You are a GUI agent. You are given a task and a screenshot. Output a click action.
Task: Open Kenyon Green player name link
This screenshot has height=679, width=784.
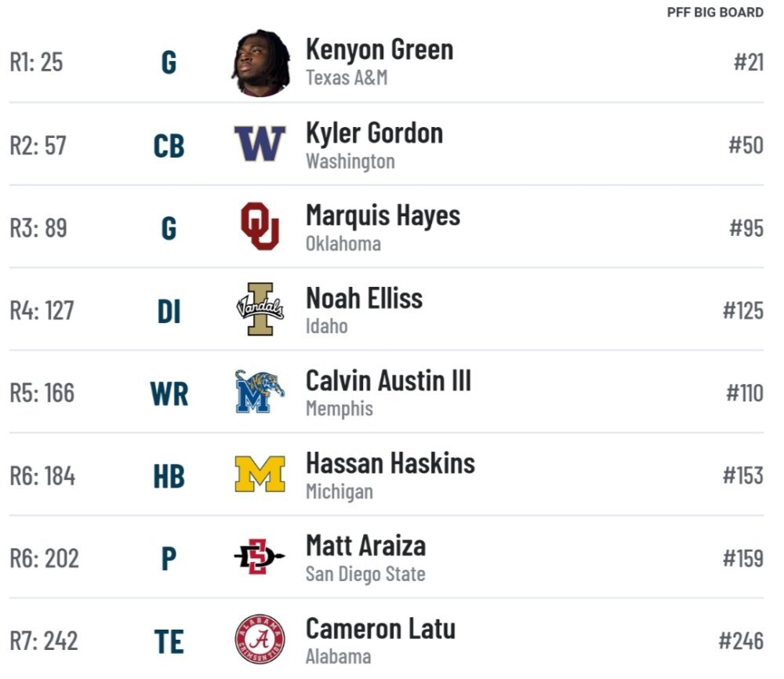[x=379, y=50]
